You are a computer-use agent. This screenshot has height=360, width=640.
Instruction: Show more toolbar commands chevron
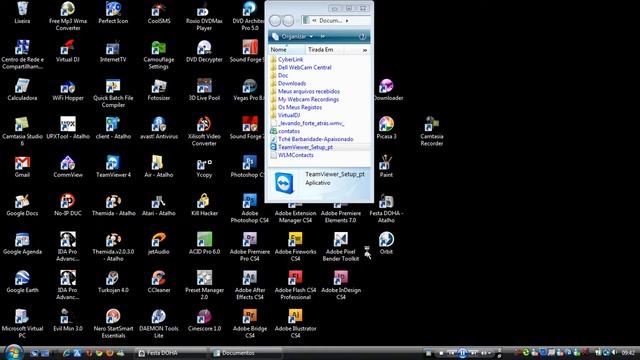tap(322, 37)
